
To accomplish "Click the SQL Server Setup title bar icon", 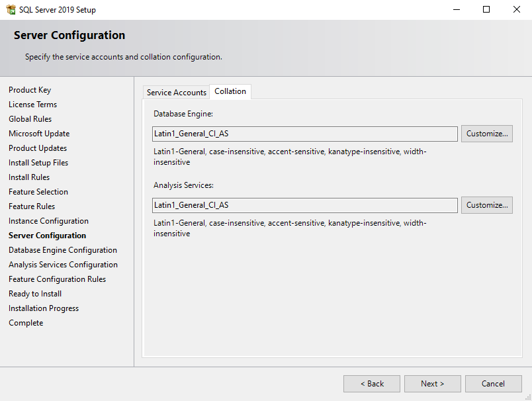I will coord(11,10).
